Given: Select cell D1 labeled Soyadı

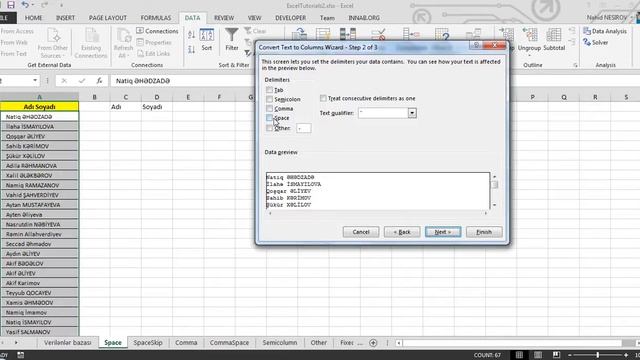Looking at the screenshot, I should [x=157, y=107].
